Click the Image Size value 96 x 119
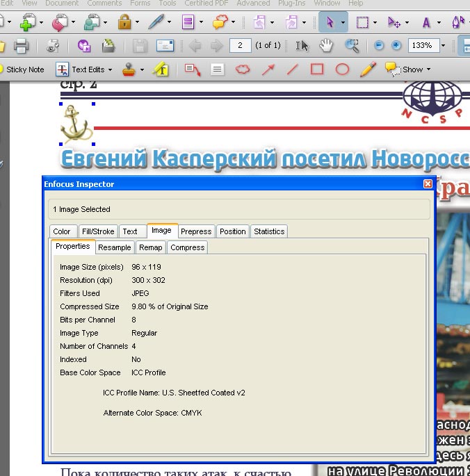The width and height of the screenshot is (470, 476). point(147,267)
